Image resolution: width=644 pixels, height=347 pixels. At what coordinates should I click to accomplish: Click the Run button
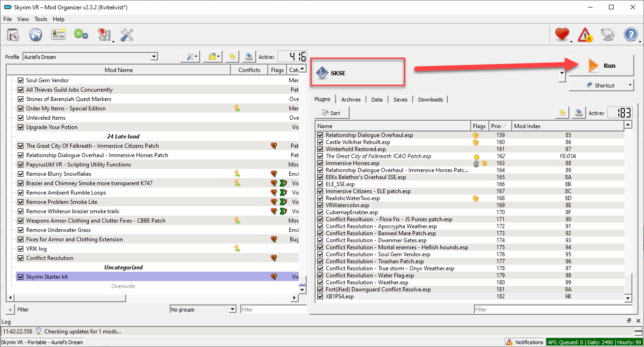(x=601, y=65)
